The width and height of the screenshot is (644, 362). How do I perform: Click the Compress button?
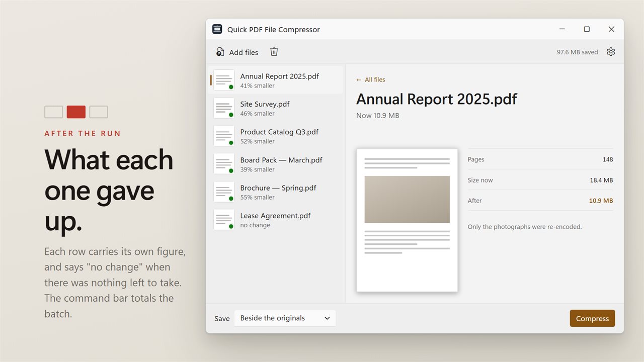(x=592, y=318)
